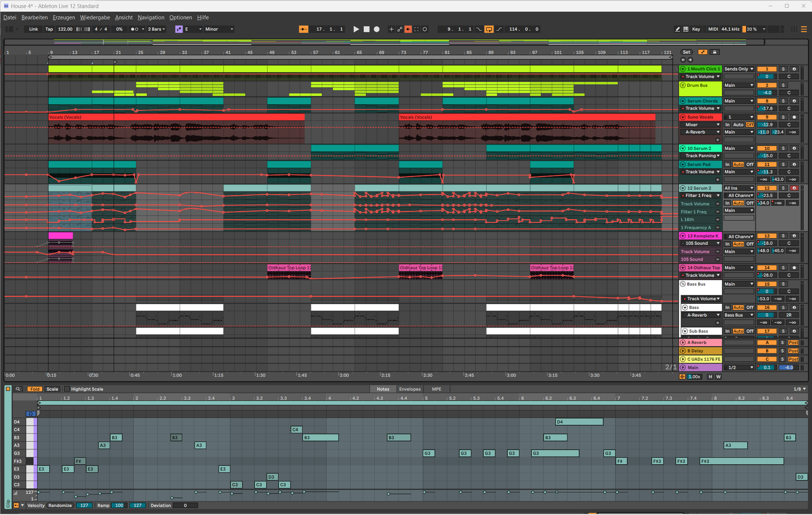The width and height of the screenshot is (812, 515).
Task: Enable Draw Mode pencil icon
Action: coord(678,29)
